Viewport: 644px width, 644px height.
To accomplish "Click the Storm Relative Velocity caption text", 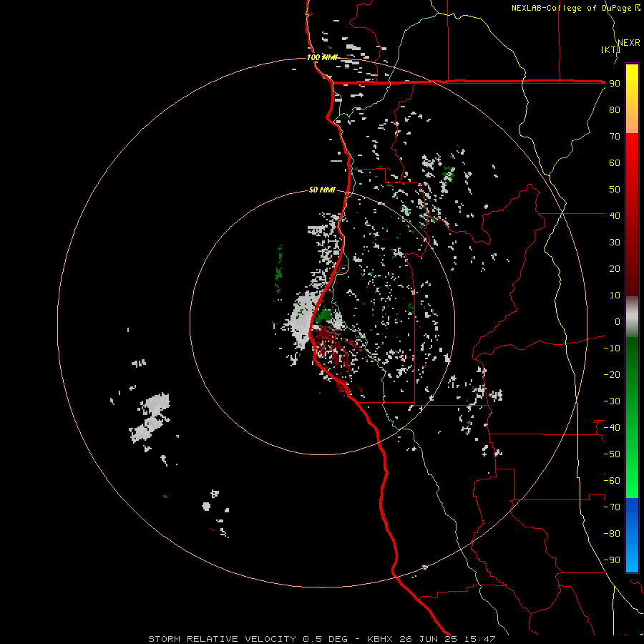I will point(321,639).
